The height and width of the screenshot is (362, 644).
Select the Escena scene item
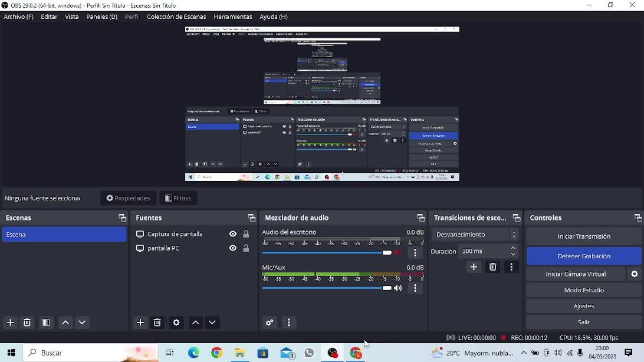click(x=64, y=234)
